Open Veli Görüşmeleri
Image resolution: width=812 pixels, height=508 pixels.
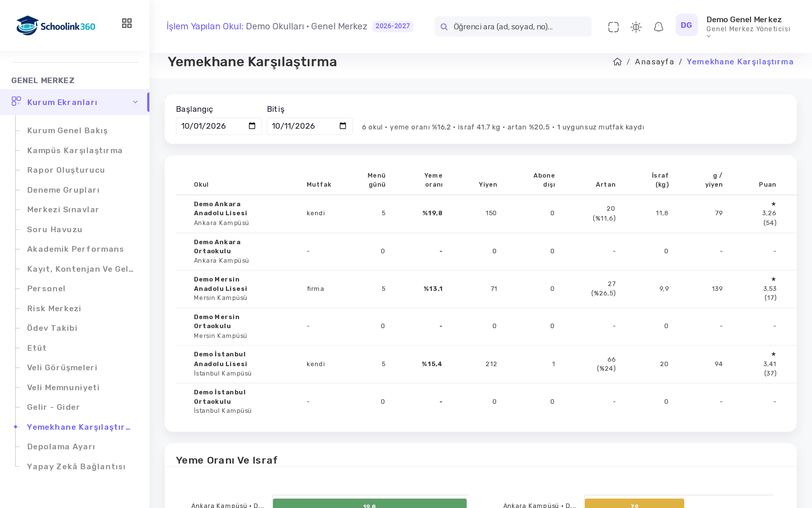pyautogui.click(x=62, y=368)
